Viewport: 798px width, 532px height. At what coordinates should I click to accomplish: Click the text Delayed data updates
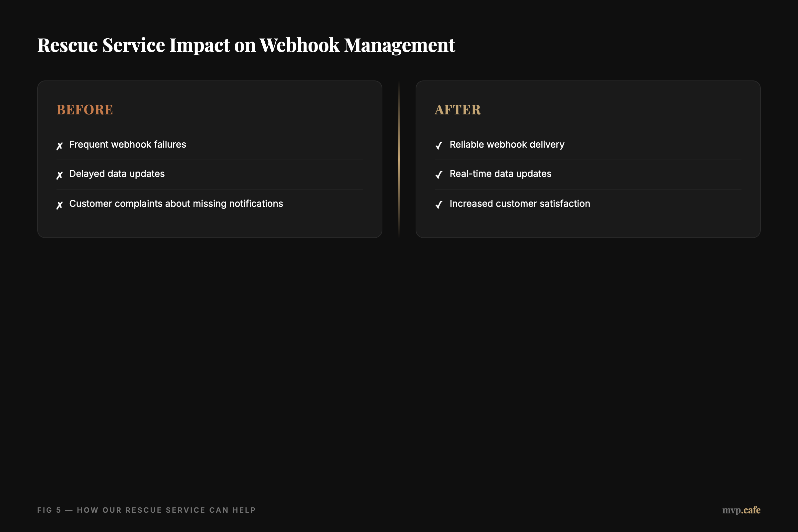click(x=117, y=174)
